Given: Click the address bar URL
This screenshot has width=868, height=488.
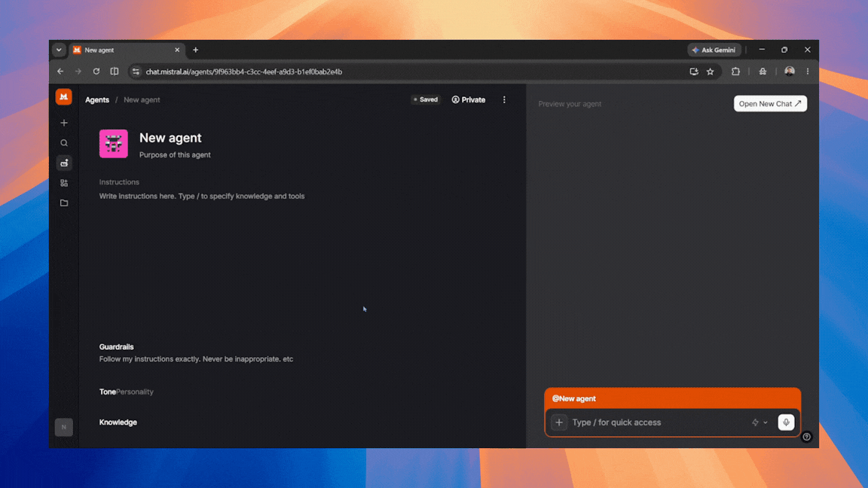Looking at the screenshot, I should coord(243,72).
